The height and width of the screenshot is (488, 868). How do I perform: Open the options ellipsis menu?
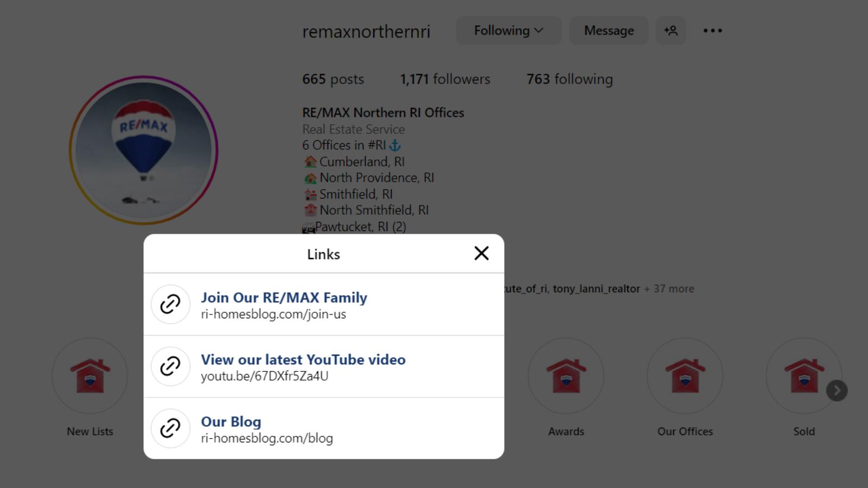click(x=712, y=31)
